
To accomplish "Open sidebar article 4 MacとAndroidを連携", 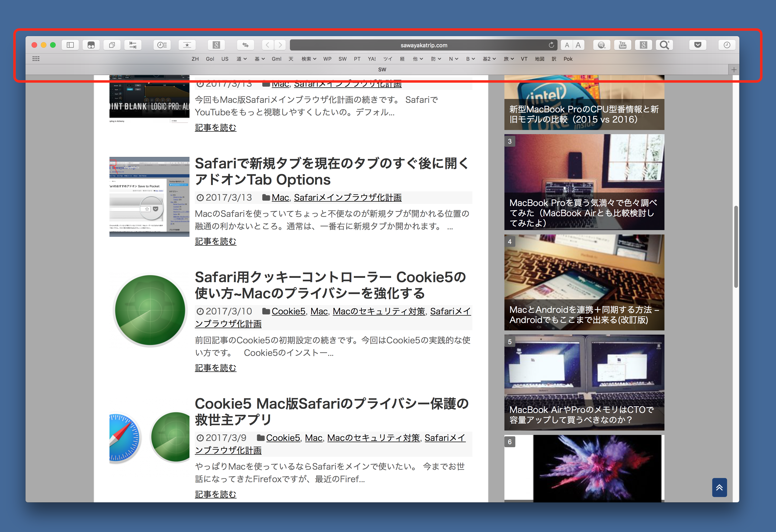I will pos(584,282).
